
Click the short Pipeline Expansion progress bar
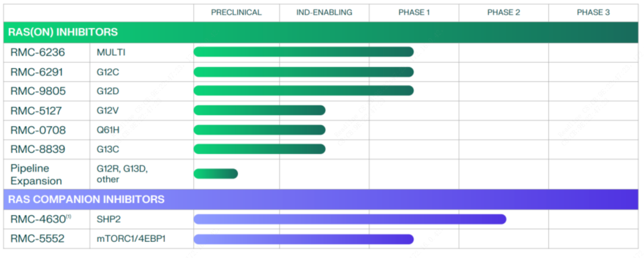[215, 174]
